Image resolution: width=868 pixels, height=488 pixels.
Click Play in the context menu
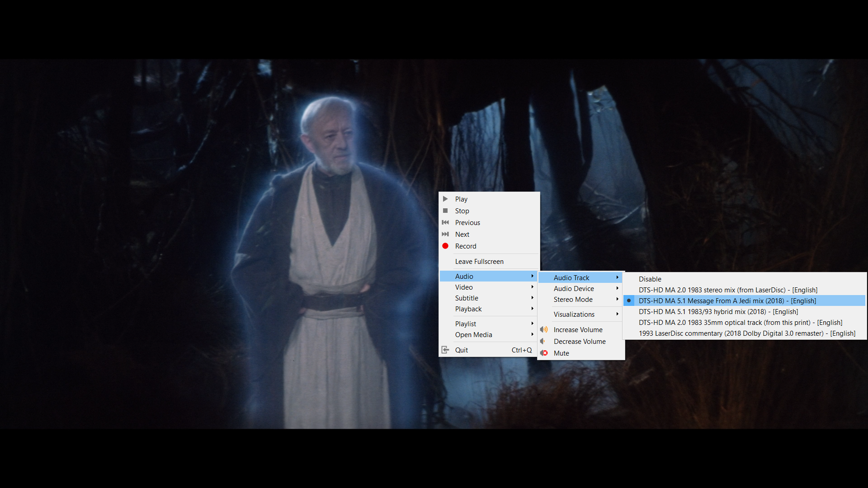[x=489, y=199]
